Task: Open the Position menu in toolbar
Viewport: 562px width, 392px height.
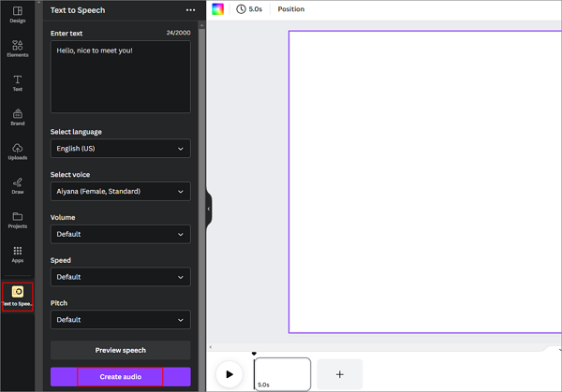Action: (291, 9)
